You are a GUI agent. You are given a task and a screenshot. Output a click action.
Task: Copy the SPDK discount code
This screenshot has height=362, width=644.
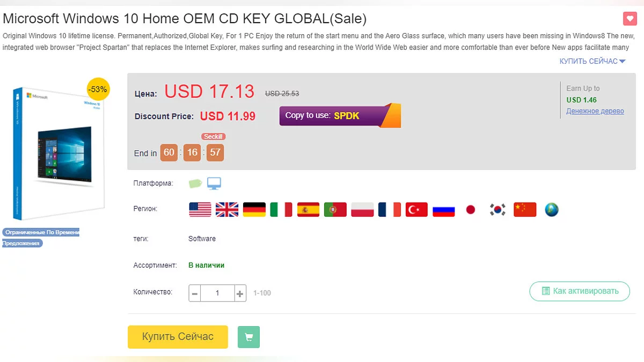340,115
